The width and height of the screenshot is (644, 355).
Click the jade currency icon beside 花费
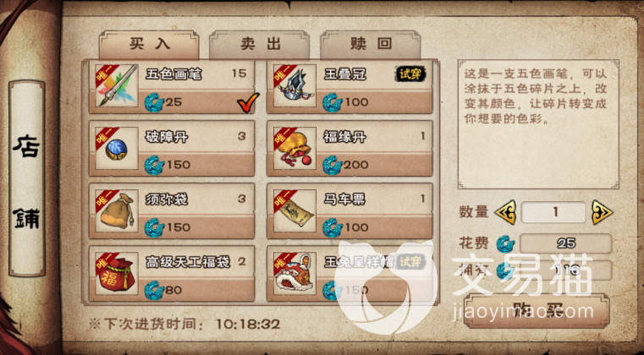[x=505, y=243]
